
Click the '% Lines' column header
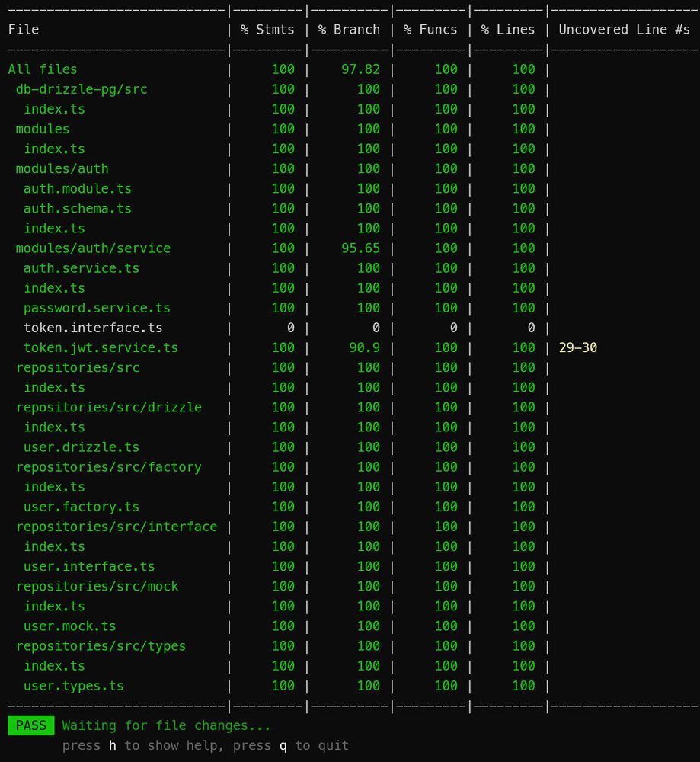tap(508, 30)
